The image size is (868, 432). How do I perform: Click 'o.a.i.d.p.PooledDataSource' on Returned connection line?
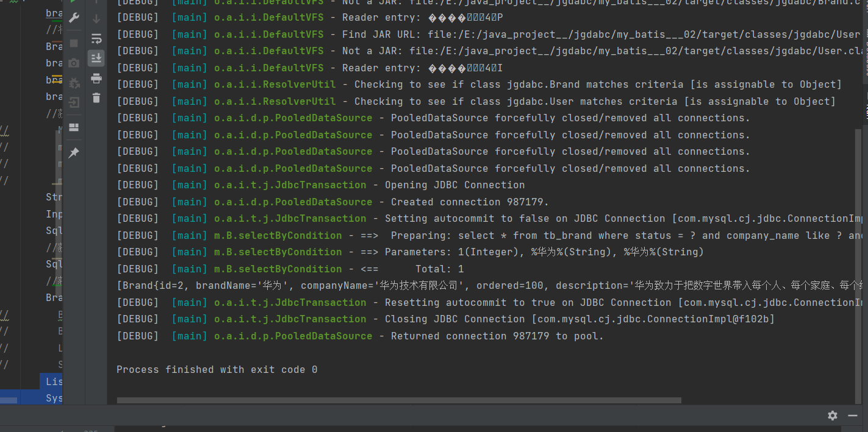293,336
